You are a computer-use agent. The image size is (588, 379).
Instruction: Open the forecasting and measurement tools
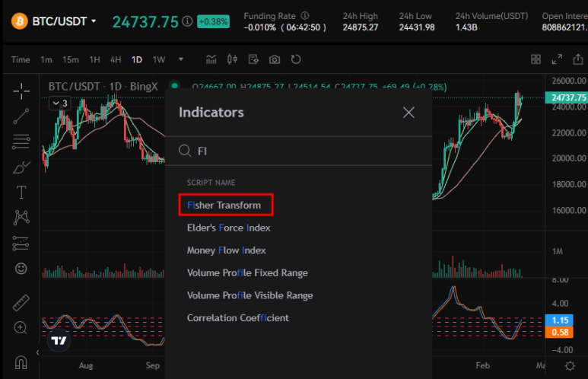(21, 244)
